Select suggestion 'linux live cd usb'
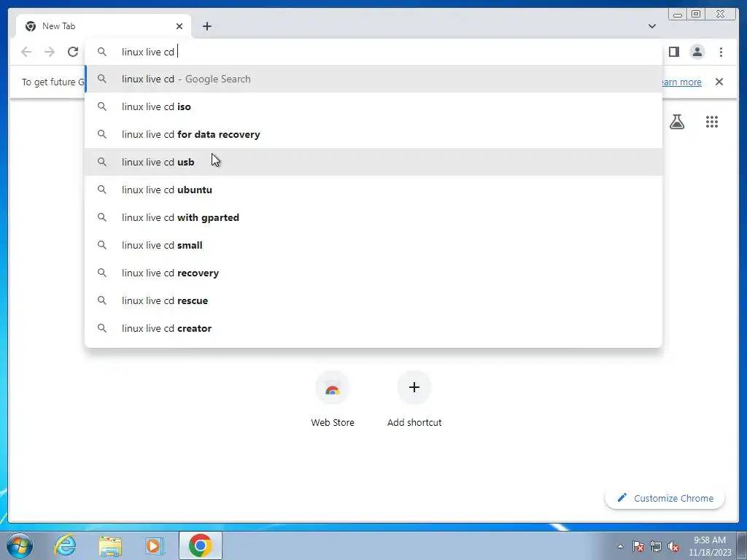This screenshot has width=747, height=560. click(x=373, y=162)
